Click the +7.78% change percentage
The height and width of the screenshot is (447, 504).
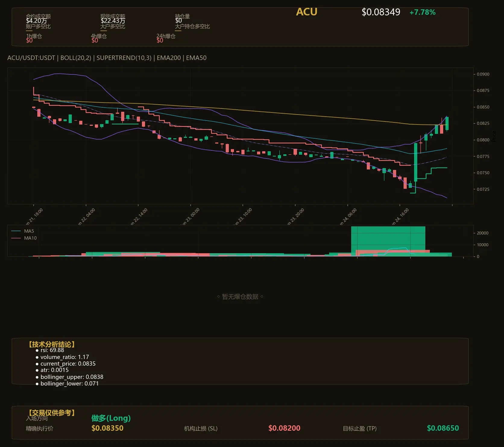point(422,12)
